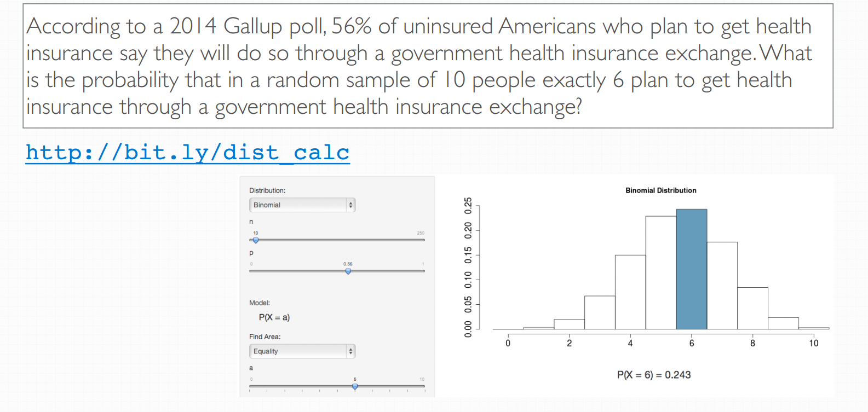
Task: Click the P(X = 6) = 0.243 result text
Action: coord(654,375)
